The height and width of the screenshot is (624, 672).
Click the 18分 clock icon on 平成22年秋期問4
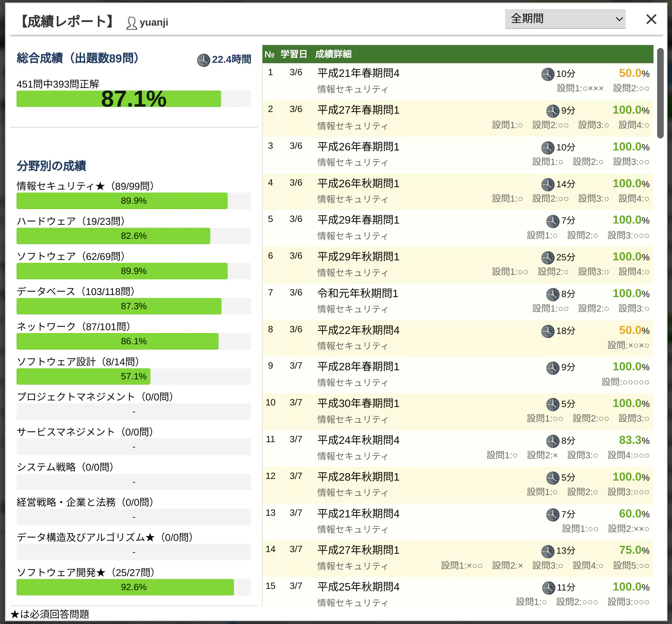pos(548,331)
